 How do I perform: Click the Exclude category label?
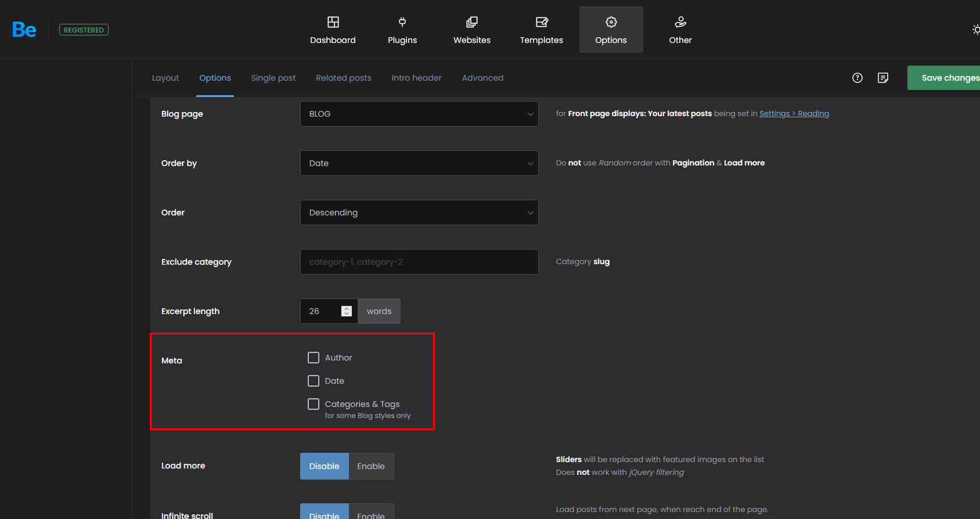[x=196, y=262]
